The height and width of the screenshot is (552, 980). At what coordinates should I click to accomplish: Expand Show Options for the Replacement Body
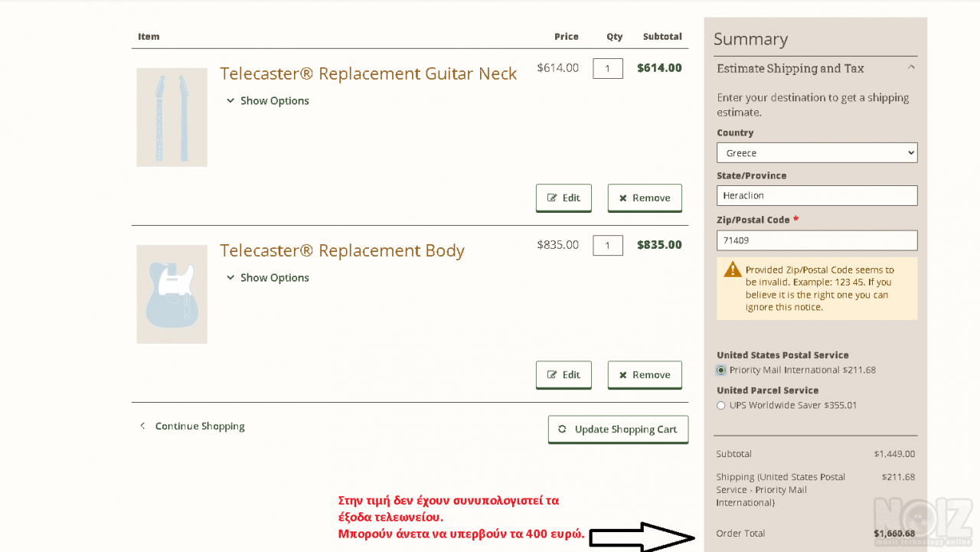pyautogui.click(x=268, y=278)
